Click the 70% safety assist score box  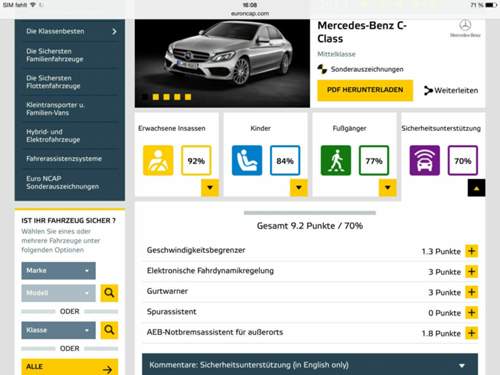tap(463, 160)
